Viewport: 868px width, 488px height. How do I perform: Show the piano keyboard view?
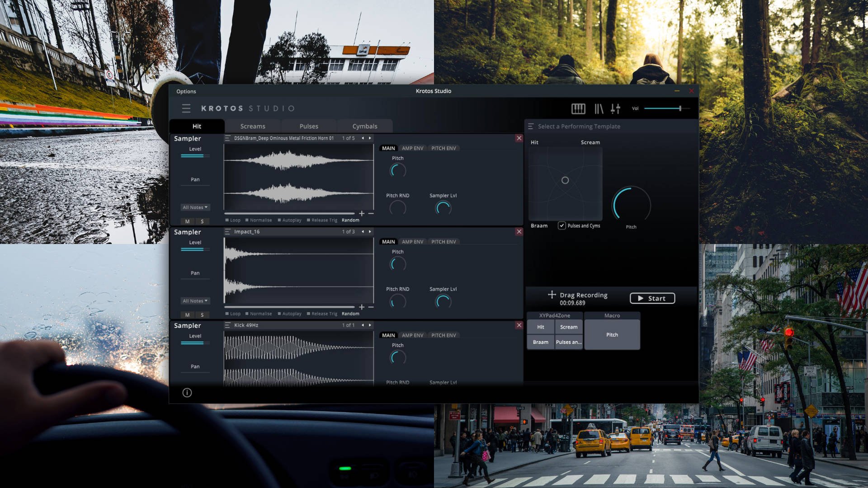pos(578,108)
